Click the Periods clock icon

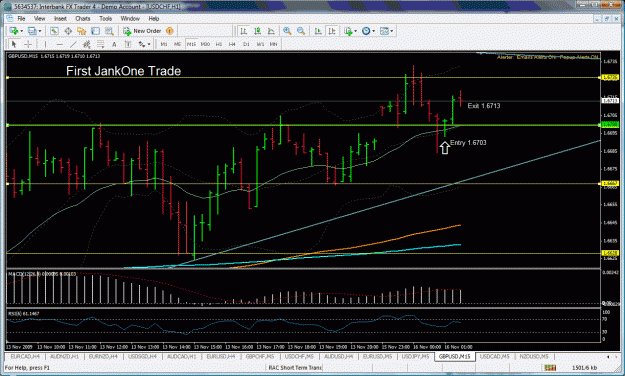(x=366, y=31)
